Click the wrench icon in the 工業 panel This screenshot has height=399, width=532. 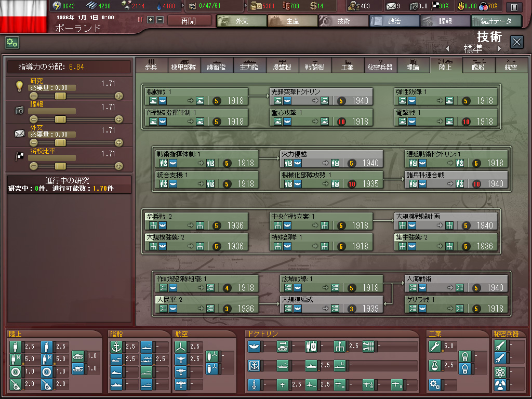coord(434,346)
